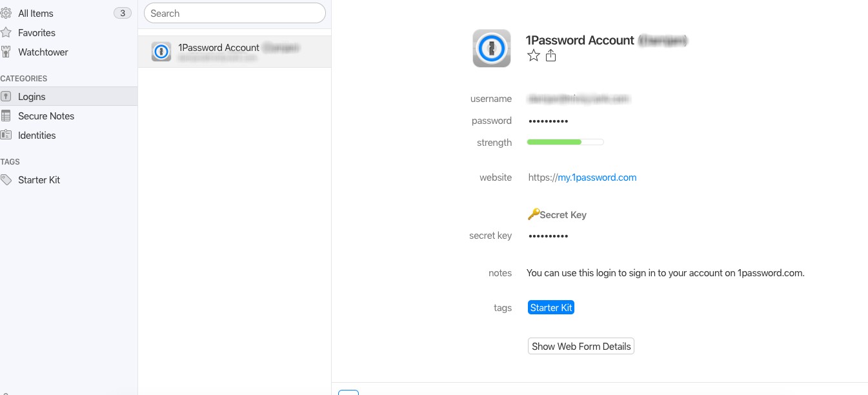Select 1Password Account list entry

click(x=235, y=52)
